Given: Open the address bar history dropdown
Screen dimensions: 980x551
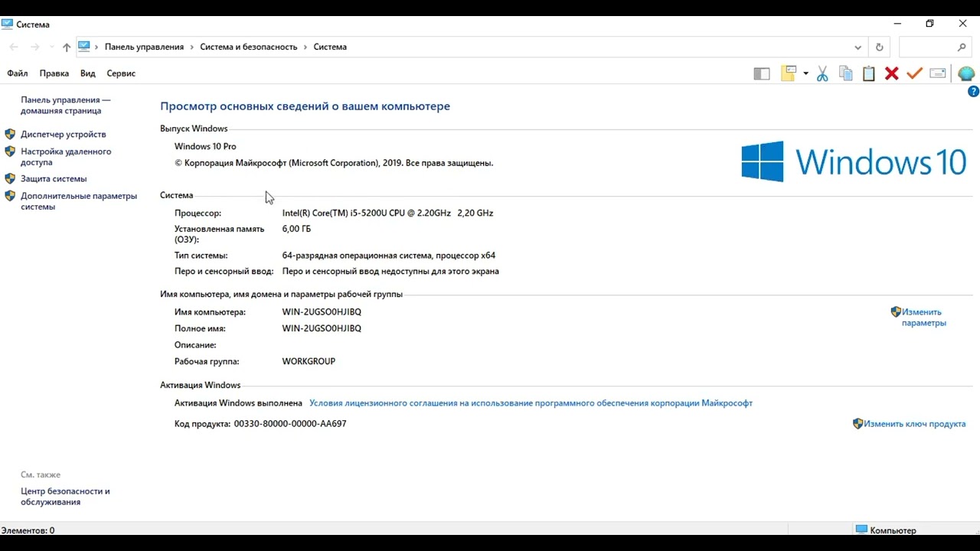Looking at the screenshot, I should (x=857, y=47).
